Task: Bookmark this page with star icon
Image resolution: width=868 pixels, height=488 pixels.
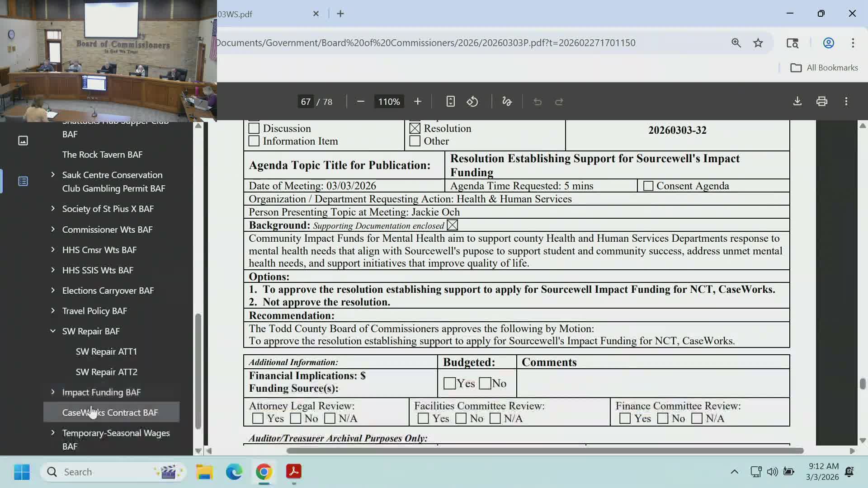Action: click(x=758, y=43)
